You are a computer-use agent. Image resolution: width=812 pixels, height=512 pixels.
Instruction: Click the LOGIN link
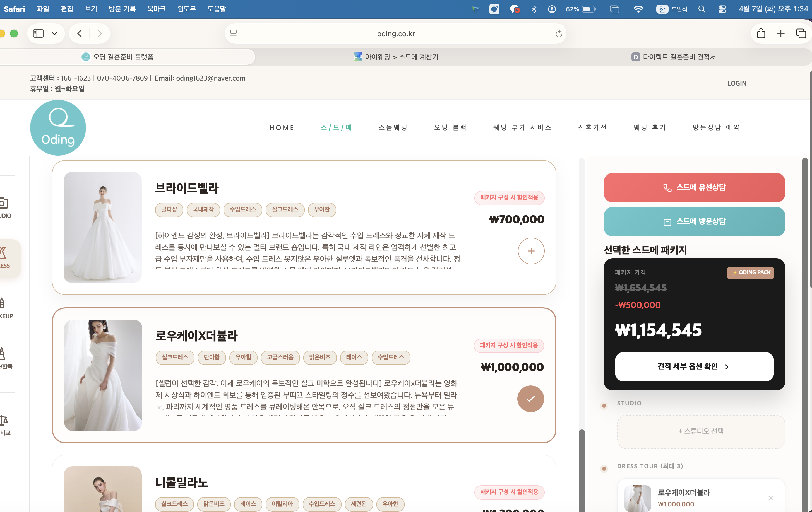point(737,83)
